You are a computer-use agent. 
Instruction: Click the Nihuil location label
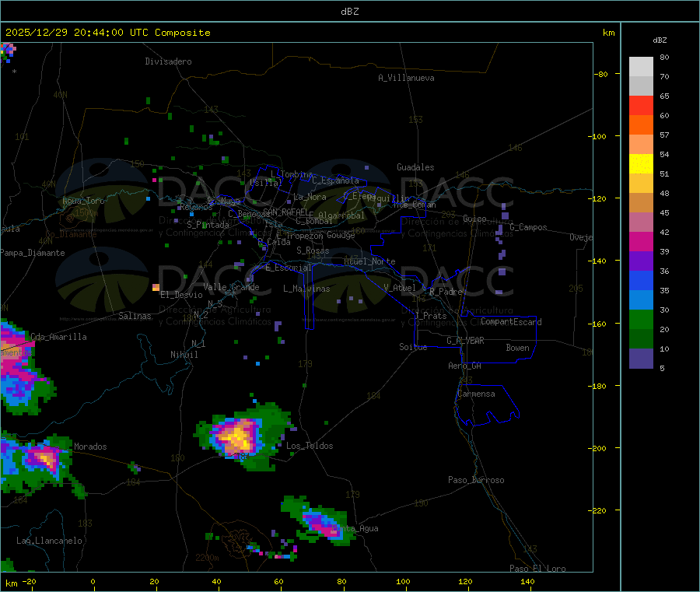click(184, 355)
